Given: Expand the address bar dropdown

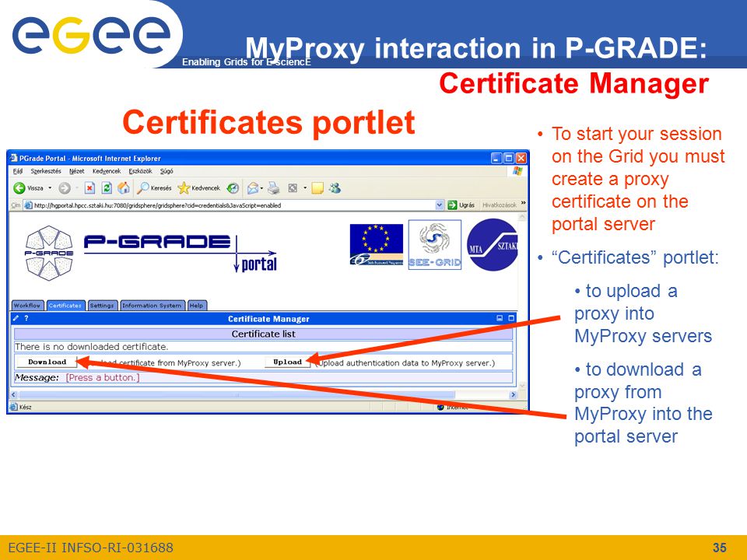Looking at the screenshot, I should click(439, 205).
